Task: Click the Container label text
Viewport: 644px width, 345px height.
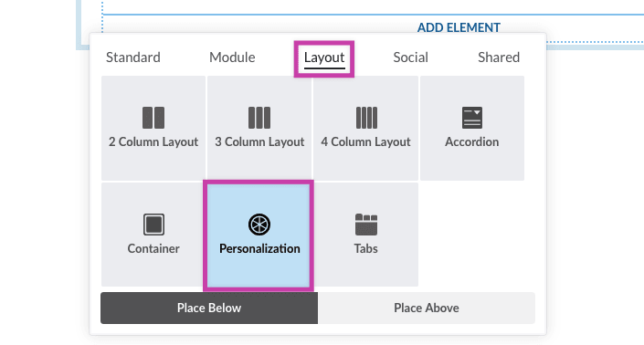Action: click(153, 248)
